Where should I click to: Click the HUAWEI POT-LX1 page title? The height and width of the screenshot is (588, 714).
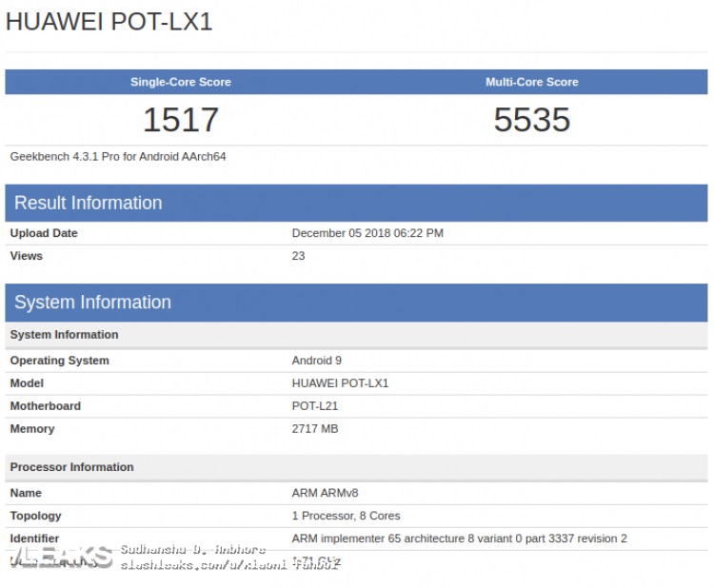point(109,22)
